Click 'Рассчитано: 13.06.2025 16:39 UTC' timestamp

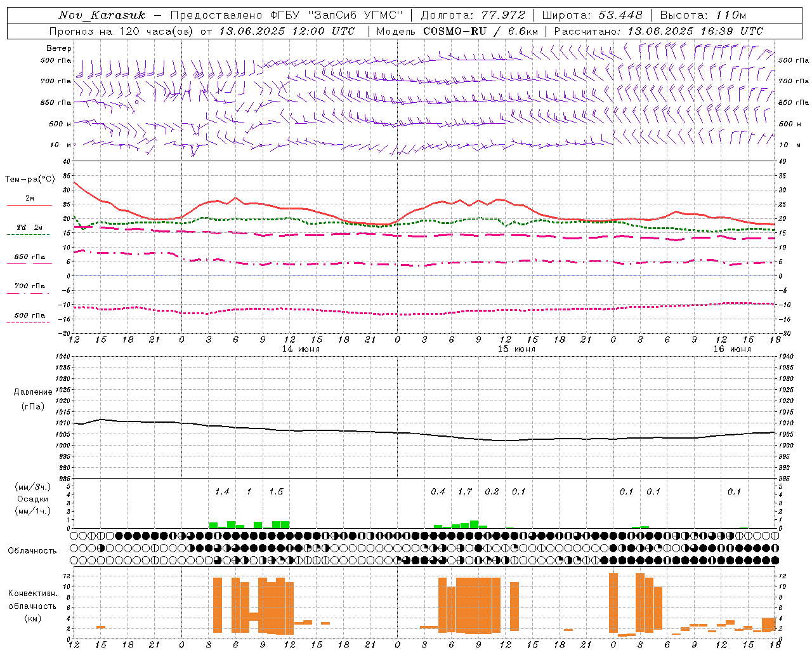click(658, 31)
